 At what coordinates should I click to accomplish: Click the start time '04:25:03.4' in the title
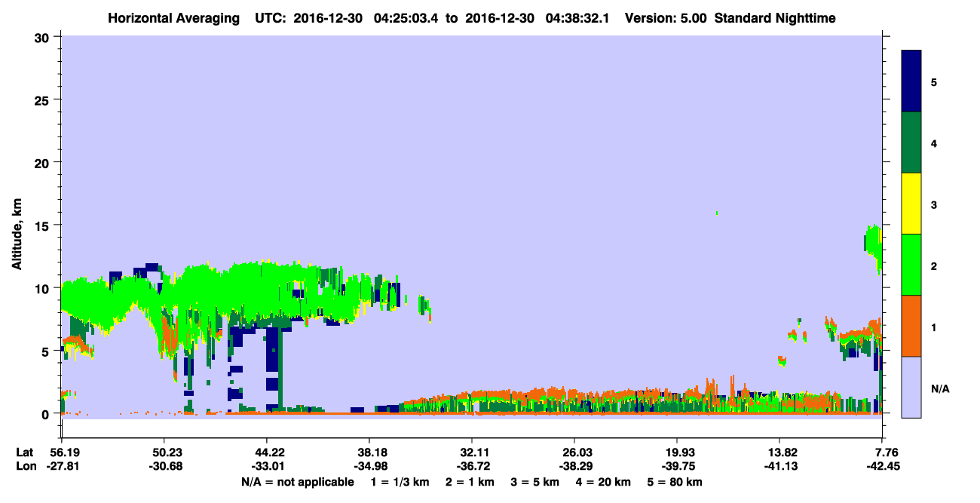coord(406,17)
